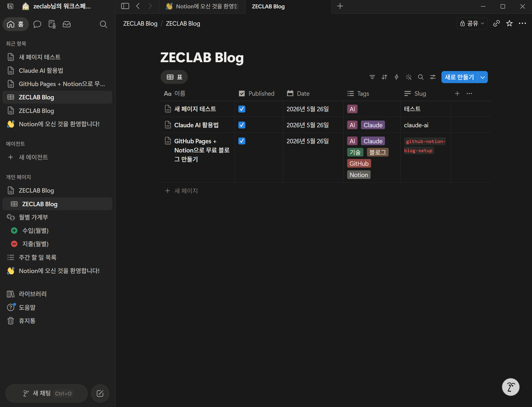Viewport: 532px width, 407px height.
Task: Open Notion AI chat icon in sidebar
Action: pyautogui.click(x=37, y=24)
